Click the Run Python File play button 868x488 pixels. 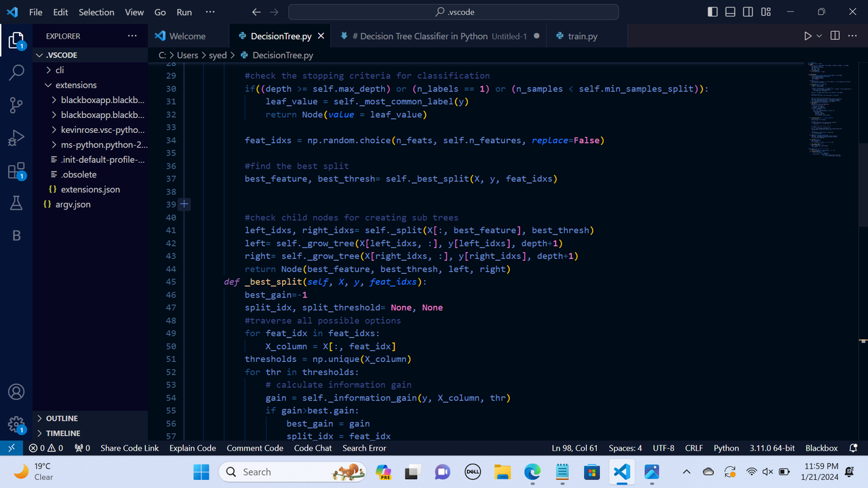pos(808,36)
